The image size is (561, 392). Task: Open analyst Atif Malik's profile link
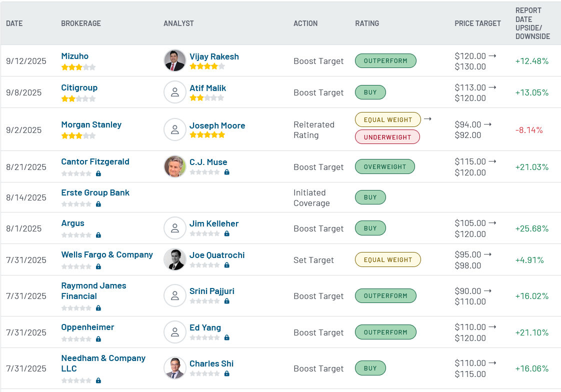click(x=208, y=88)
